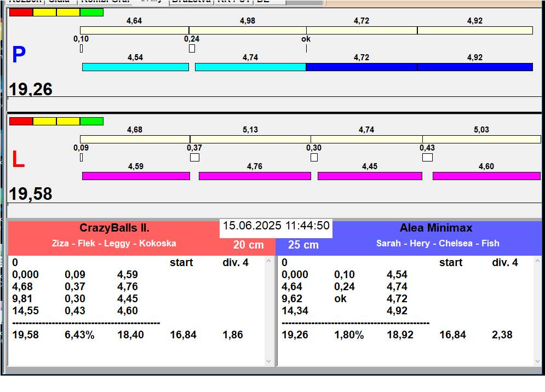Click the cream 4,98 segment in lane P
The height and width of the screenshot is (392, 545).
[248, 30]
